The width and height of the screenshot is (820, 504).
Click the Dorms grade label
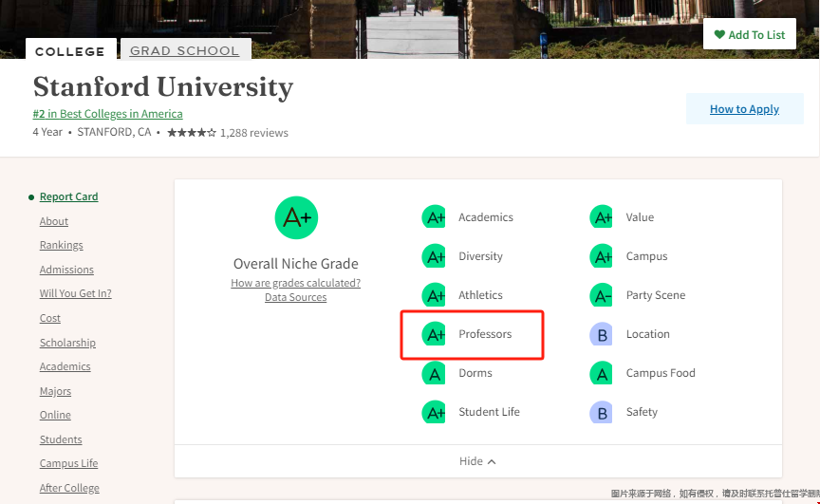pos(475,373)
